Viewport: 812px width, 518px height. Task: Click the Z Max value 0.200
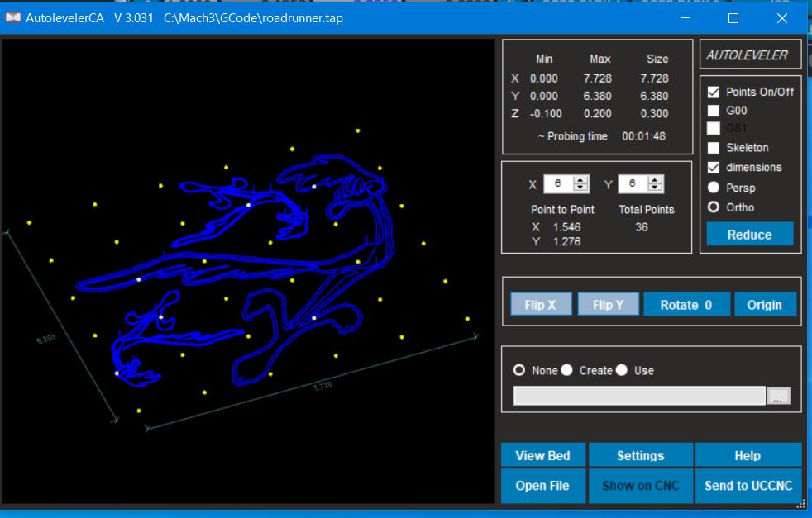click(598, 114)
